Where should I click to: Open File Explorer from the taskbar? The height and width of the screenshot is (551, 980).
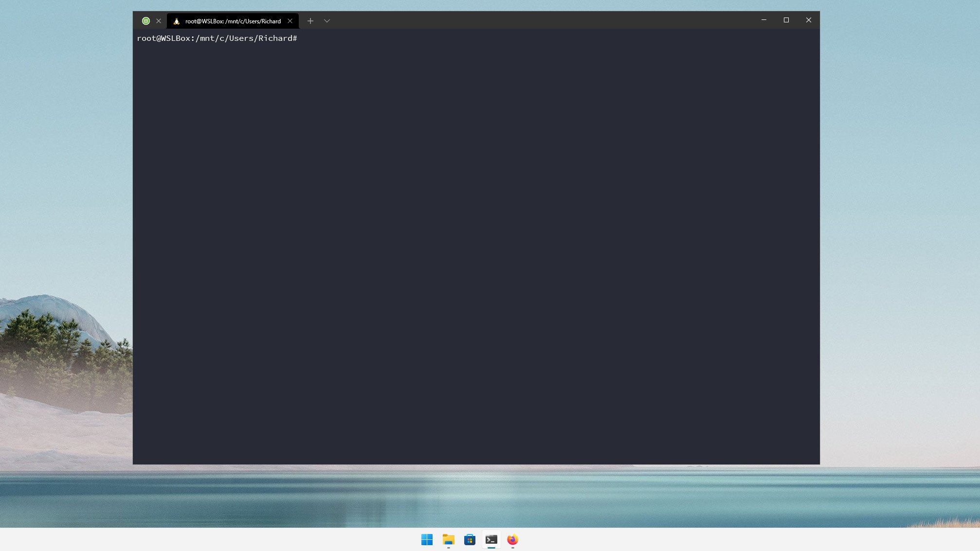click(448, 539)
